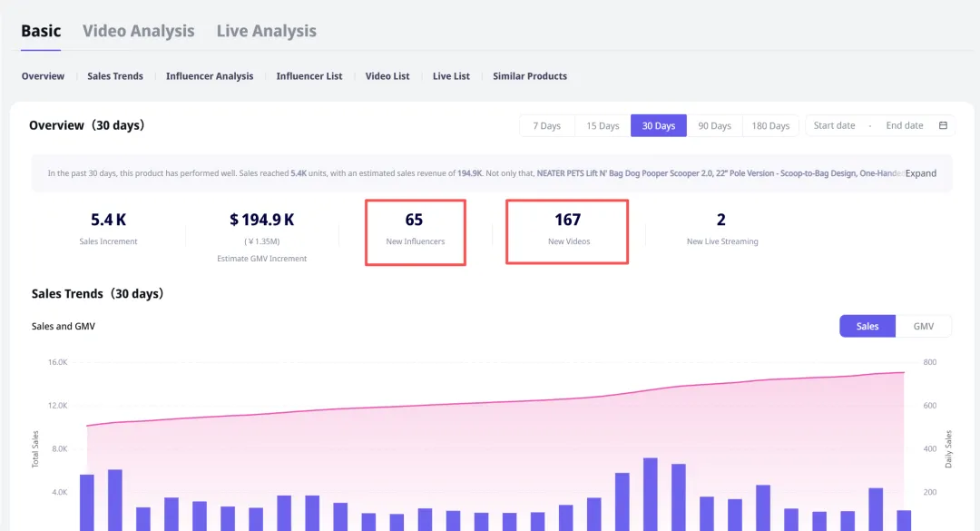Navigate to the Live List section

point(451,76)
